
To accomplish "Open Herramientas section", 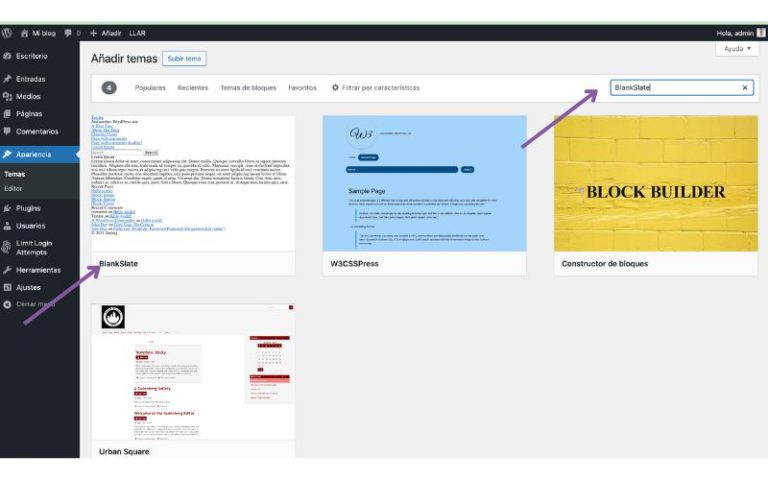I will pos(38,270).
